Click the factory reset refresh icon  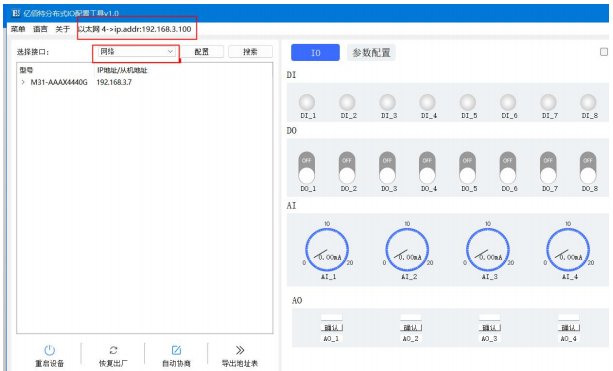pos(113,350)
